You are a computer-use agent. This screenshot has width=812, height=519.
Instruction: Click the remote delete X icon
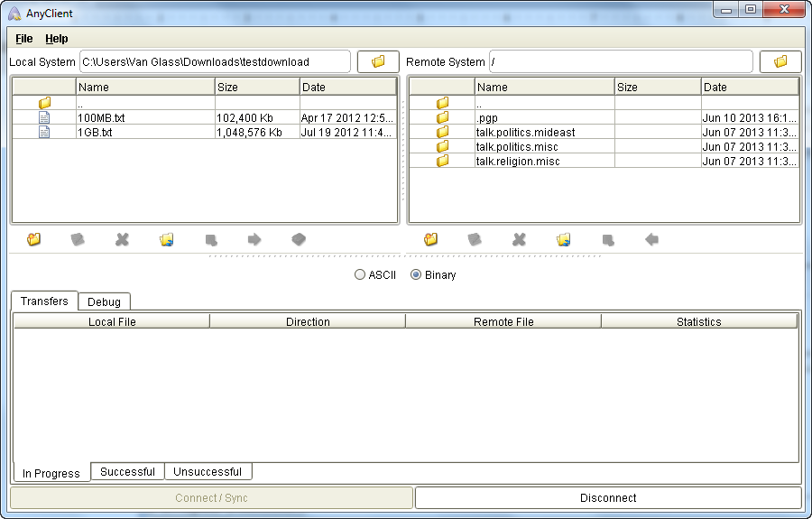point(520,240)
